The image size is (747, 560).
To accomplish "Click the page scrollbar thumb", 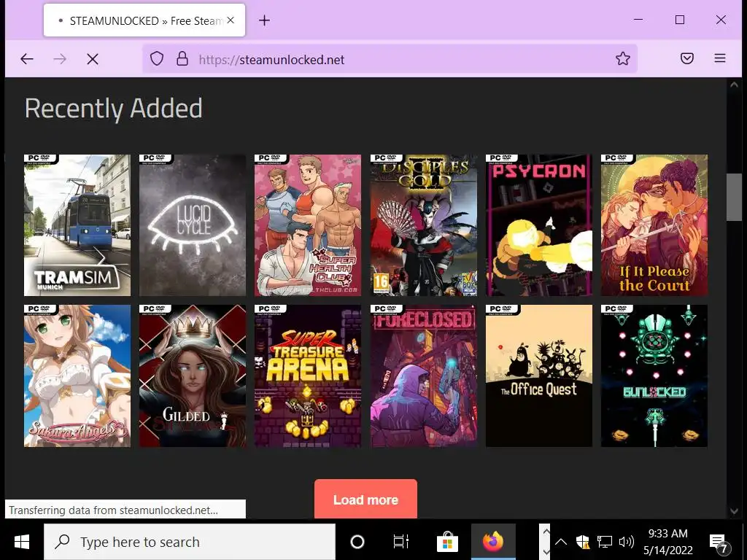I will coord(734,197).
